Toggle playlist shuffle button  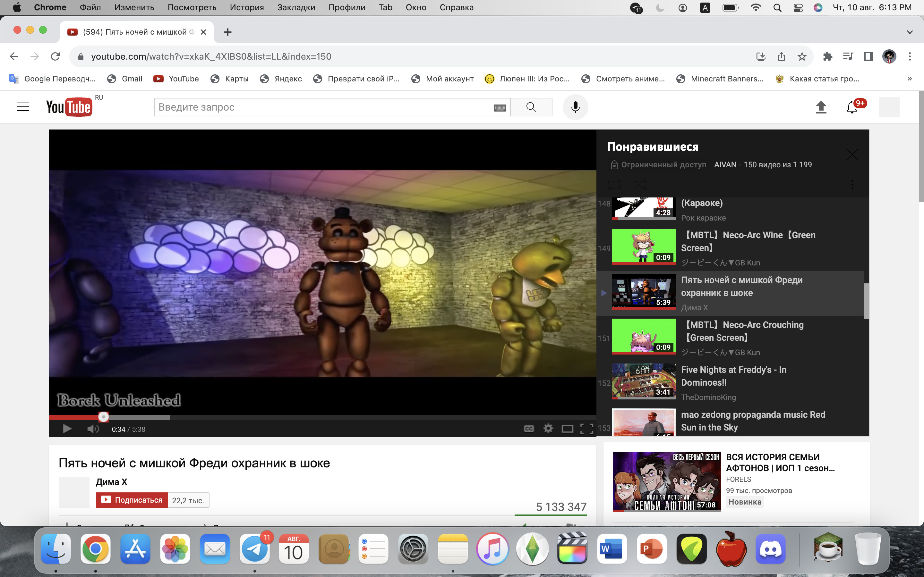640,185
